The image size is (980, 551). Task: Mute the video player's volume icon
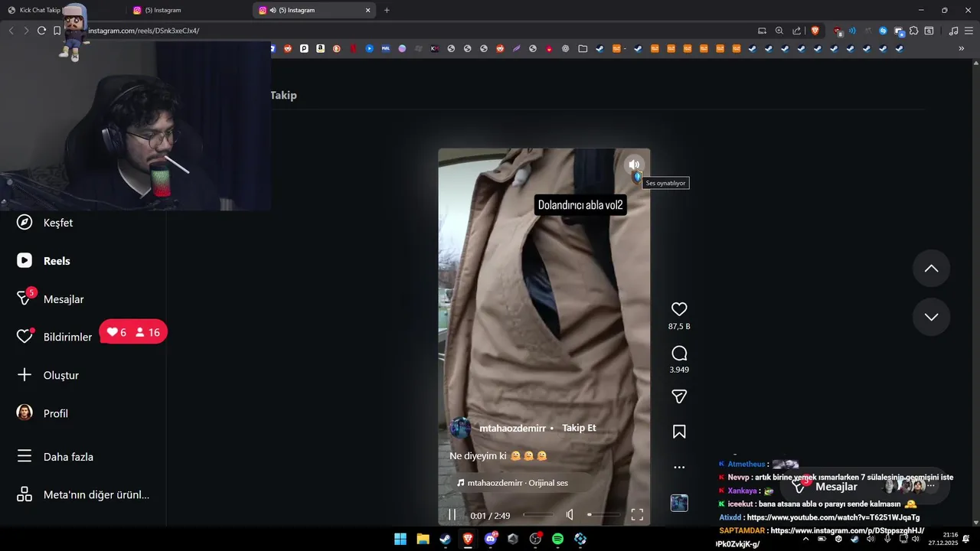[570, 515]
